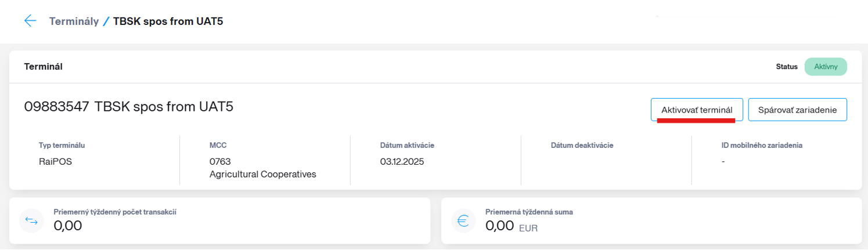Click the MCC 0763 code value

pyautogui.click(x=220, y=161)
